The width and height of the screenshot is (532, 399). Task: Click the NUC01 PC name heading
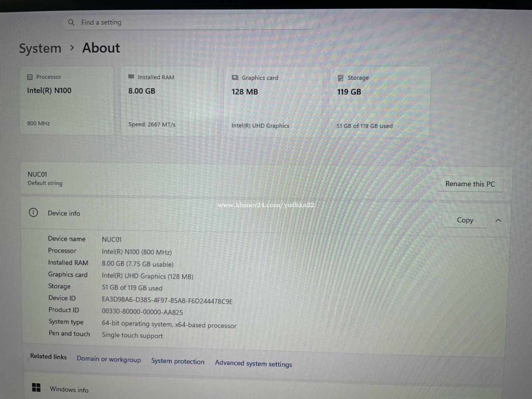[37, 174]
